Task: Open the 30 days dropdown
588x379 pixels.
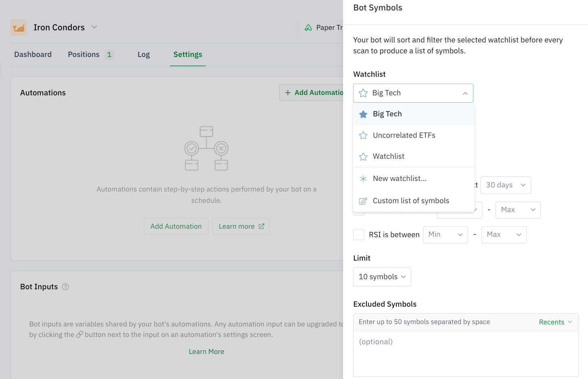Action: [x=506, y=185]
